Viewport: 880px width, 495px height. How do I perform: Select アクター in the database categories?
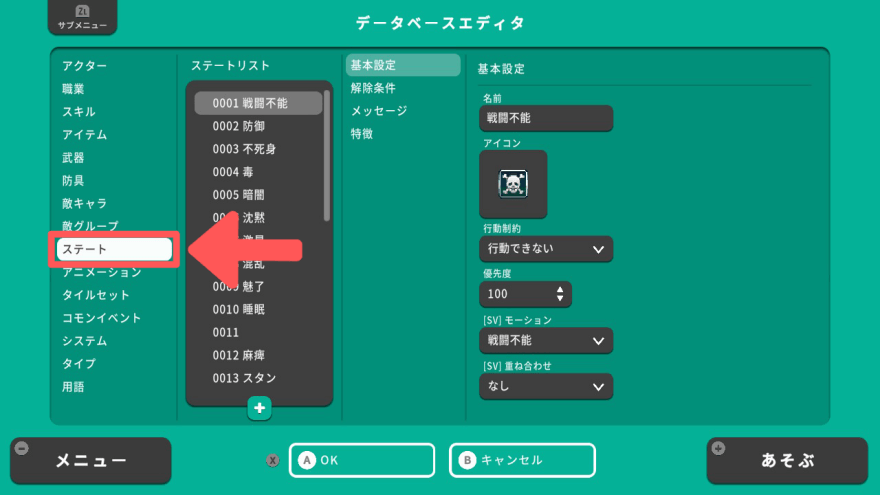85,66
